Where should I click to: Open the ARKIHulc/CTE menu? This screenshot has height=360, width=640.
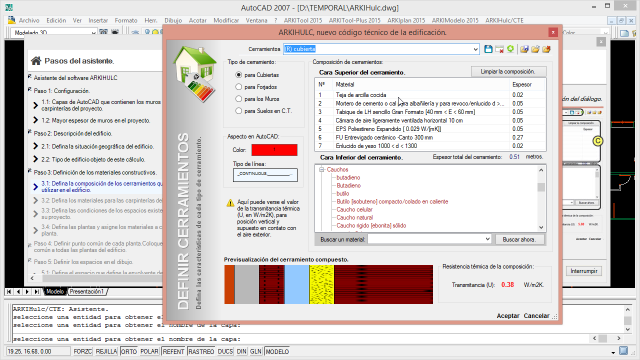(x=504, y=20)
